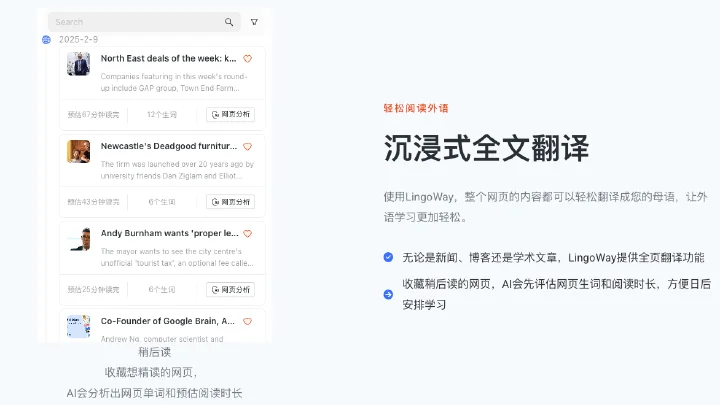Image resolution: width=720 pixels, height=405 pixels.
Task: Click 无论是新闻、博客还是学术文章 bullet text
Action: (553, 258)
